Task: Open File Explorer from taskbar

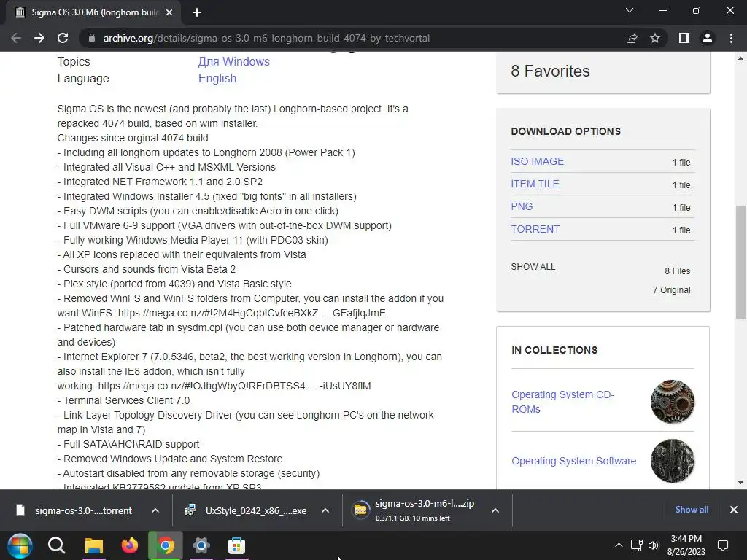Action: click(94, 545)
